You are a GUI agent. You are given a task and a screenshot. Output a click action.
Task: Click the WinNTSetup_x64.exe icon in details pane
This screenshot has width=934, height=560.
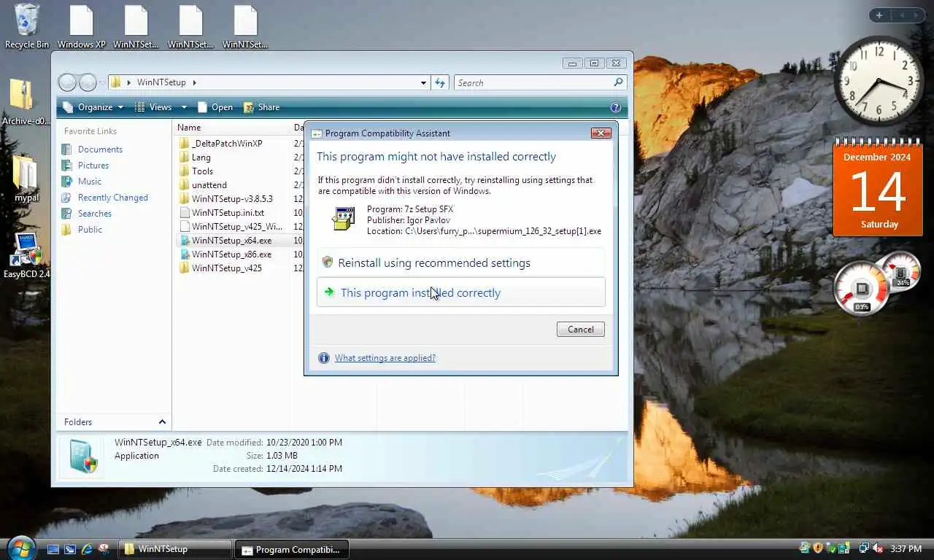click(x=82, y=457)
